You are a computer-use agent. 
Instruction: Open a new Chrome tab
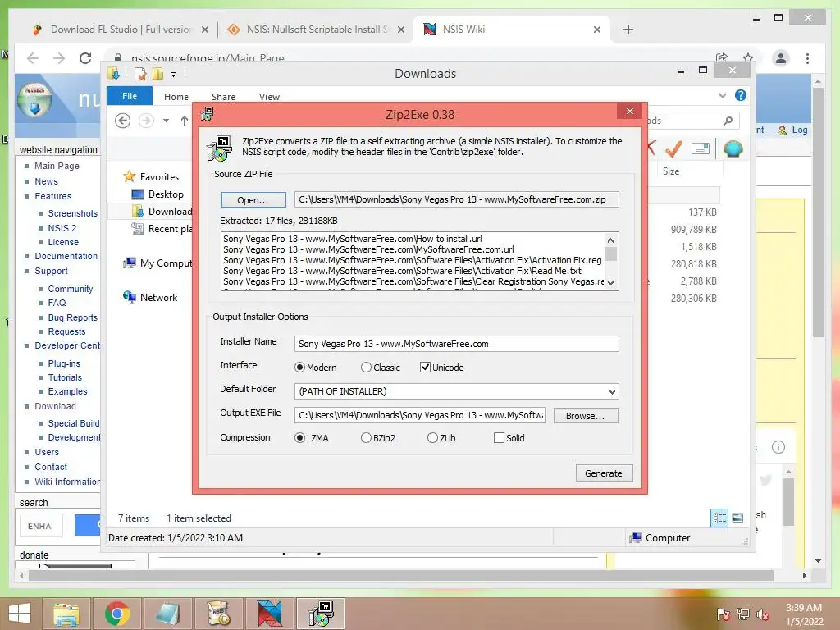click(x=628, y=30)
